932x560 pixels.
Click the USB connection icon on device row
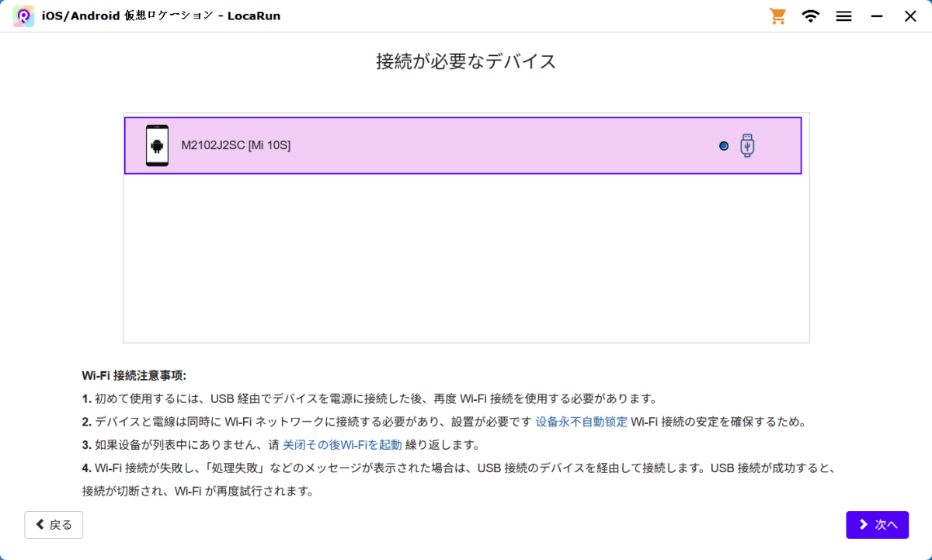click(747, 145)
